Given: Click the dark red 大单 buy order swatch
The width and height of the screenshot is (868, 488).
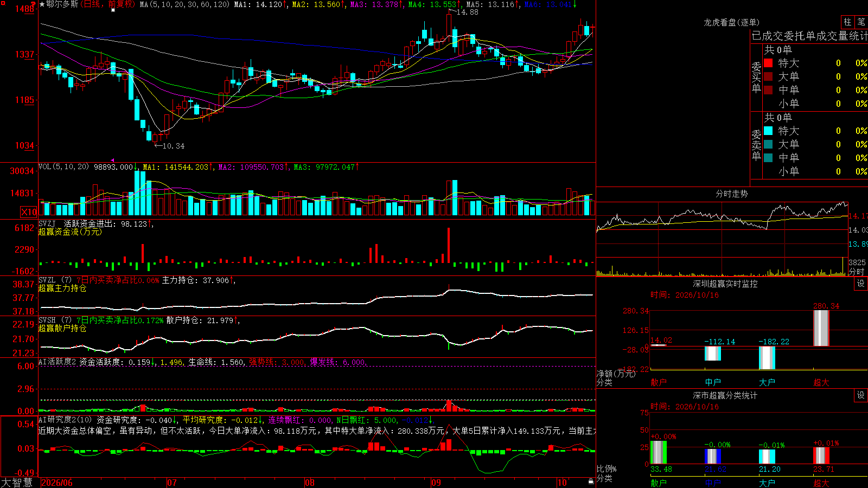Looking at the screenshot, I should coord(768,76).
